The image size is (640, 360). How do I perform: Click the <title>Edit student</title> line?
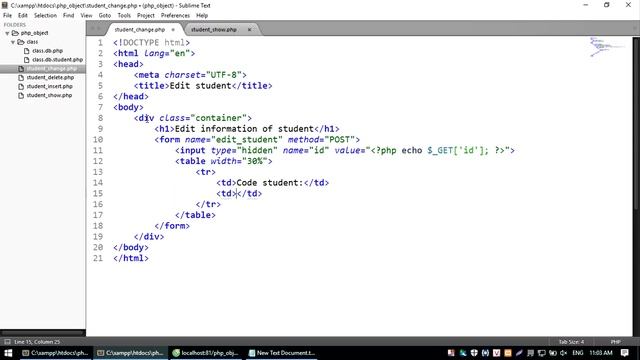coord(203,86)
